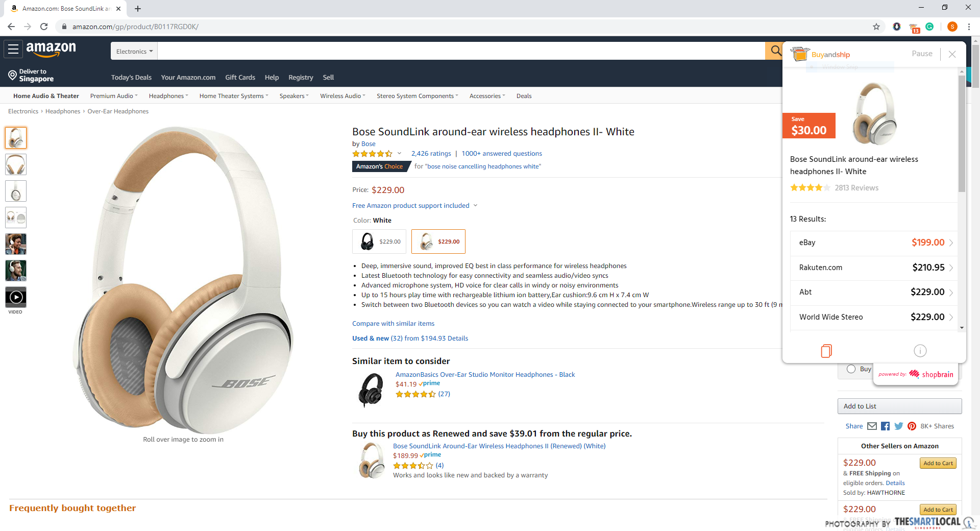Screen dimensions: 980x531
Task: Bookmark this page with the star icon
Action: tap(876, 27)
